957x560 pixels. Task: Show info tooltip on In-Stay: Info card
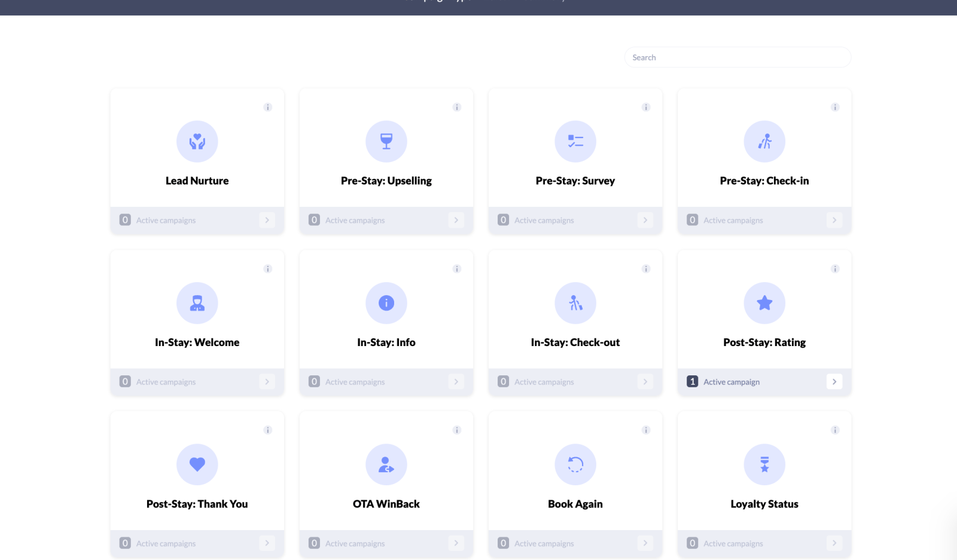coord(457,268)
